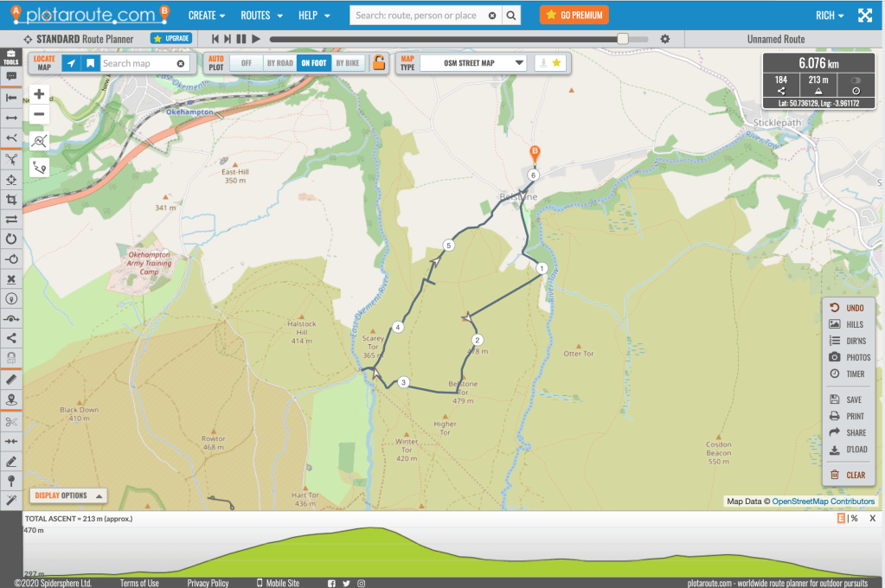Open the OSM Street Map type dropdown
This screenshot has width=885, height=588.
coord(473,63)
